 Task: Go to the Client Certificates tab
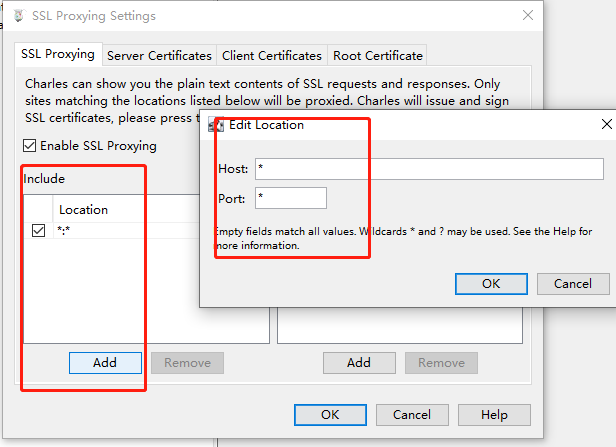point(272,56)
